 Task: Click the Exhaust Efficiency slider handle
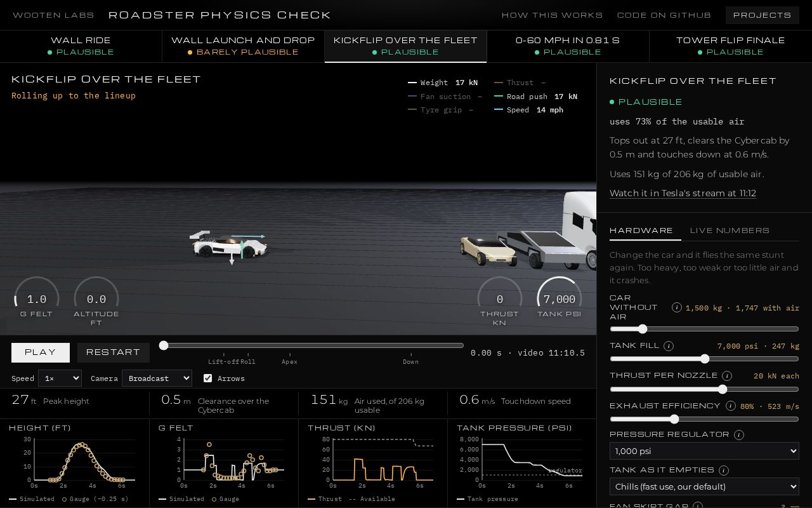pos(674,419)
